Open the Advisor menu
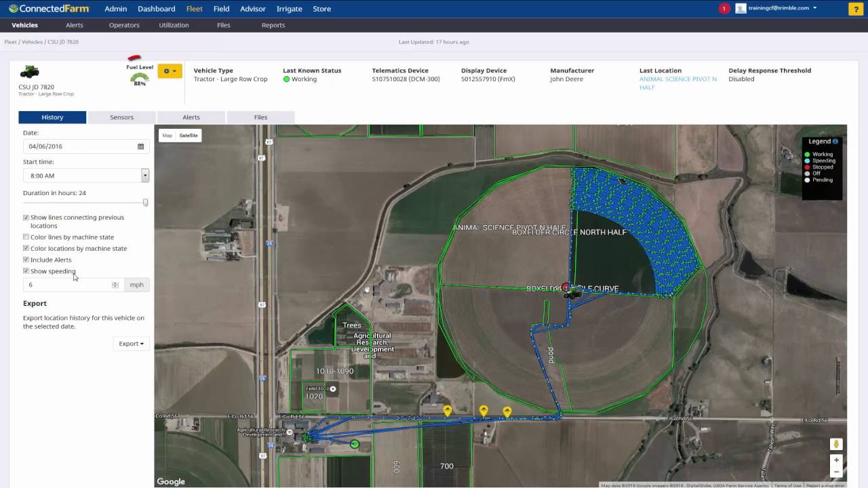The width and height of the screenshot is (868, 488). (253, 9)
